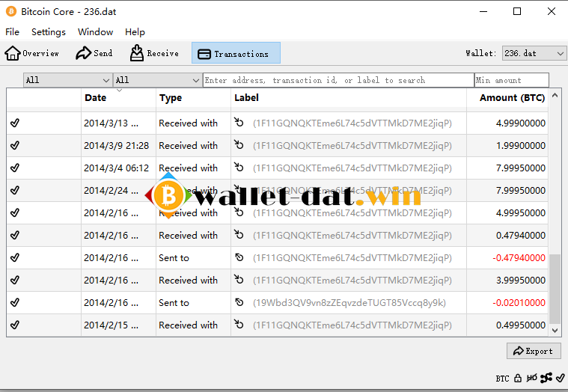The image size is (568, 392).
Task: Open the type filter All dropdown
Action: tap(157, 80)
